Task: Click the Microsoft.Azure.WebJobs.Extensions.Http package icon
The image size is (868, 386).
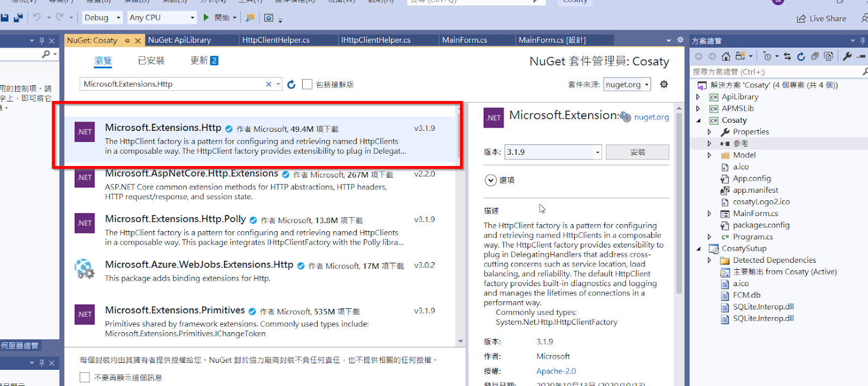Action: [85, 269]
